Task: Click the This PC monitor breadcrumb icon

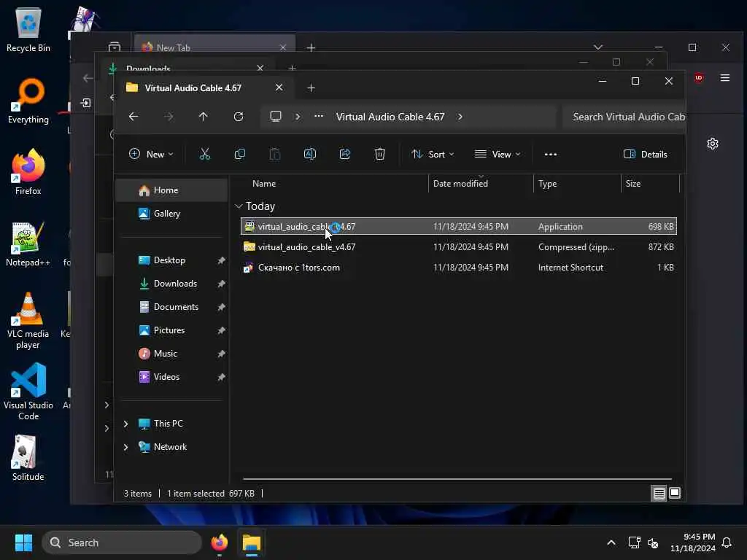Action: [275, 116]
